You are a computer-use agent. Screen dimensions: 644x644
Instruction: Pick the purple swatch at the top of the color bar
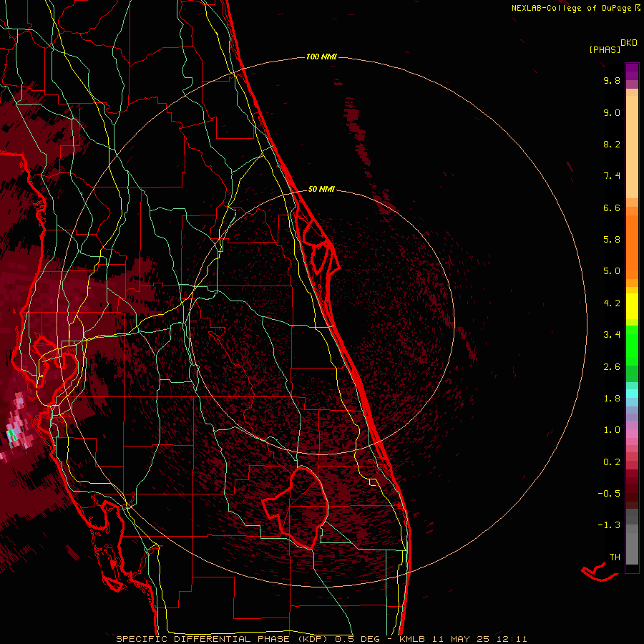[x=632, y=72]
